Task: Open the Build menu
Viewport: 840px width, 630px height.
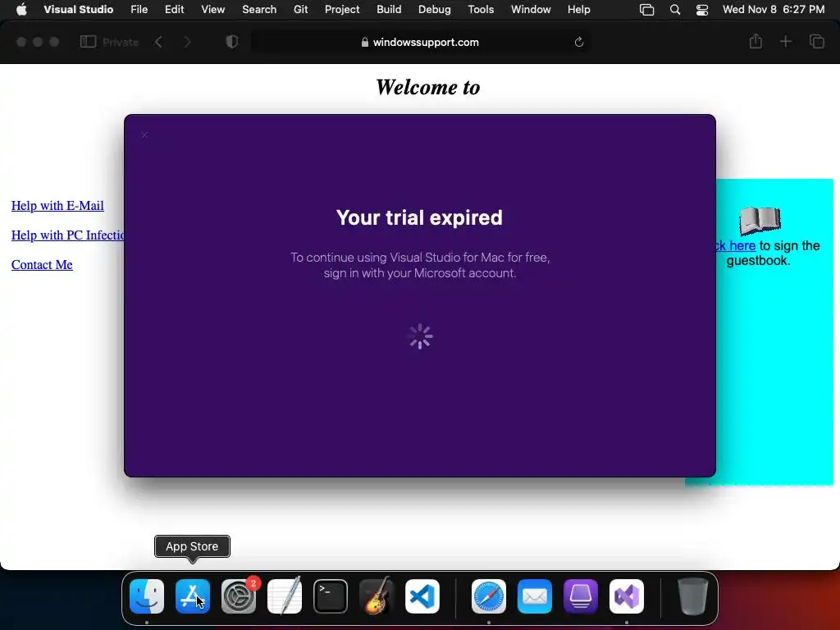Action: 389,10
